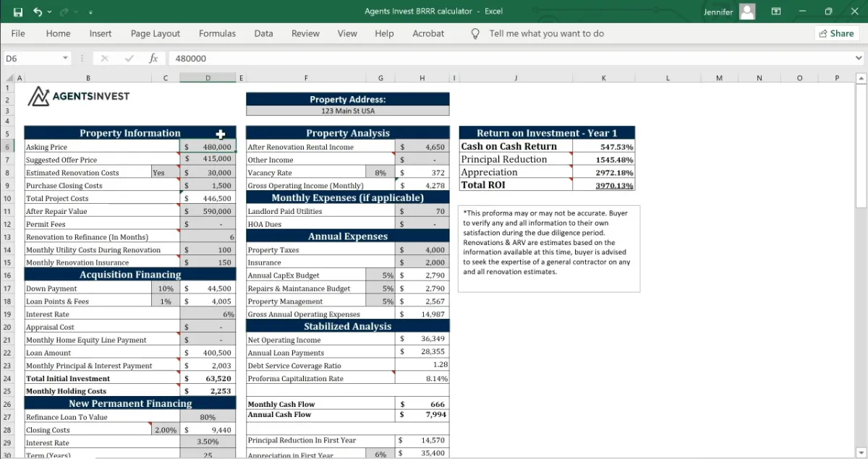Open the Formulas tab
Screen dimensions: 868x459
click(x=217, y=33)
